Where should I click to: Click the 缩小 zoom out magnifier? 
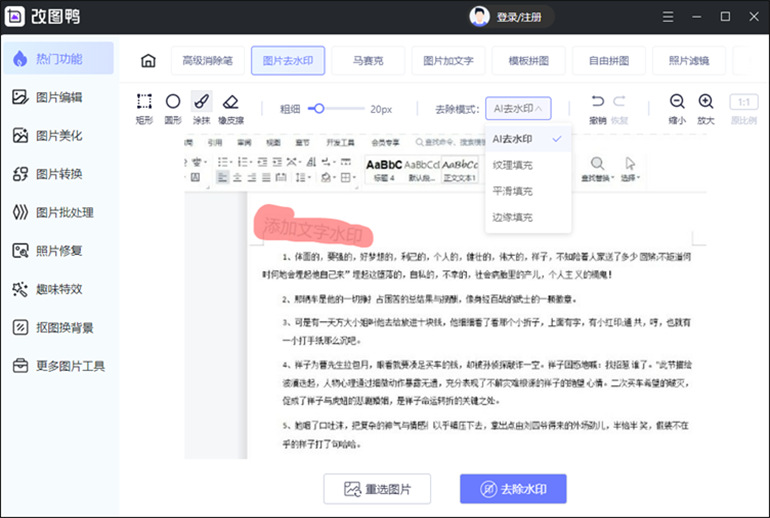click(x=677, y=102)
